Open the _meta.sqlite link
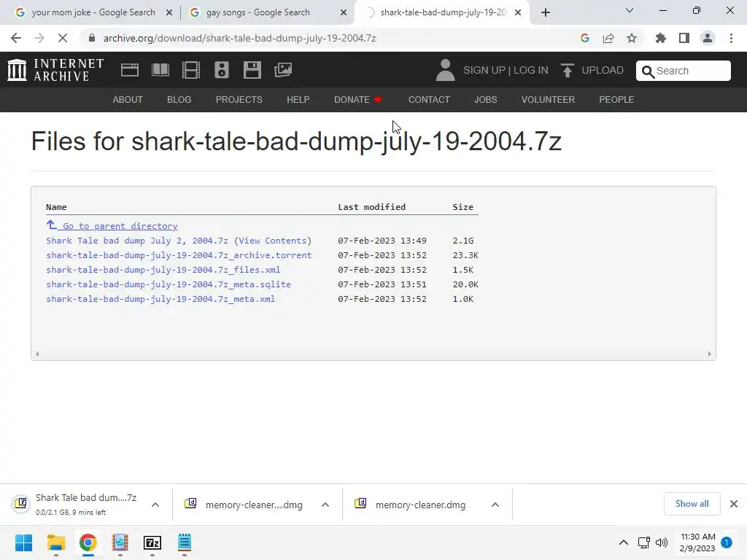Screen dimensions: 747x560 [x=169, y=284]
